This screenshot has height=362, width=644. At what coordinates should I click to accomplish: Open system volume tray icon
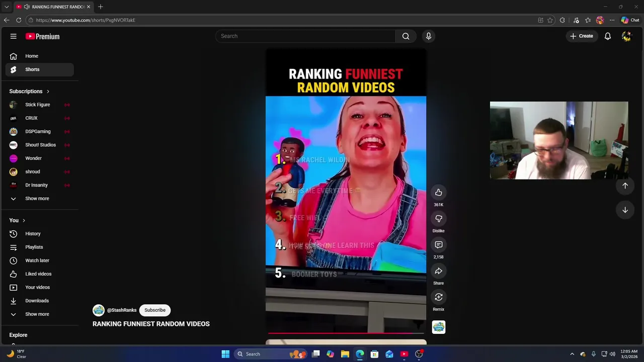pyautogui.click(x=612, y=354)
